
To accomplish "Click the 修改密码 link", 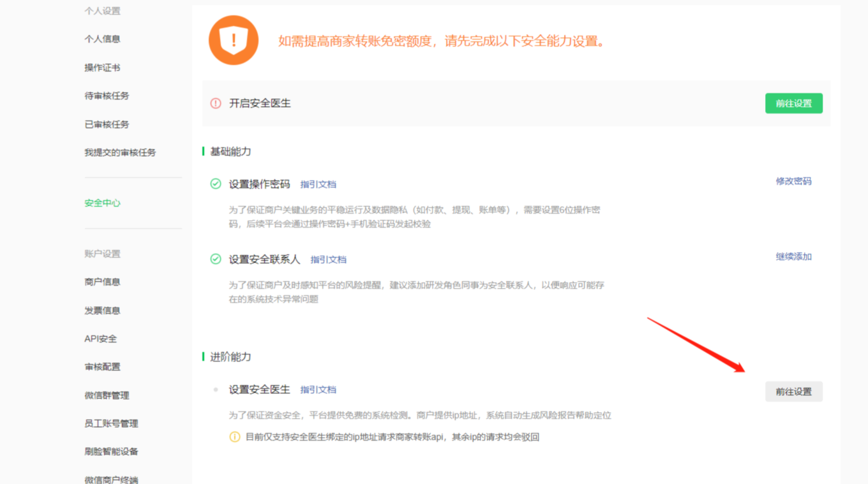I will click(x=793, y=181).
